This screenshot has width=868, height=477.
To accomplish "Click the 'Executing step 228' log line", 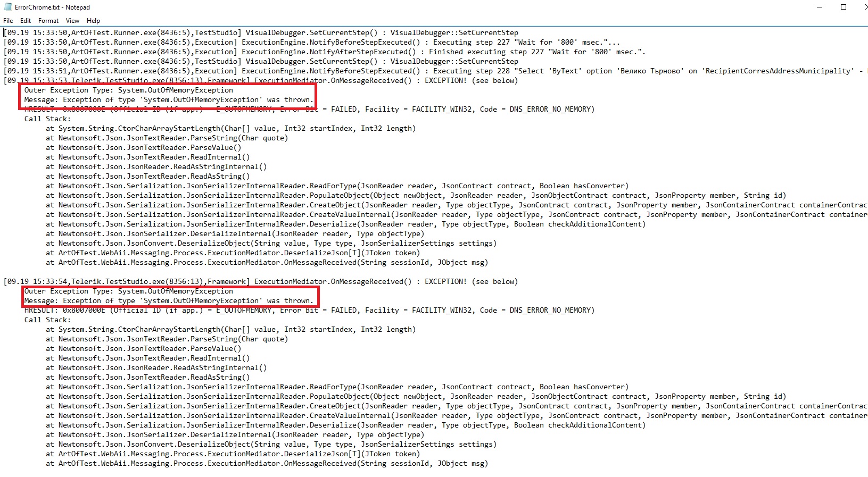I will (426, 71).
